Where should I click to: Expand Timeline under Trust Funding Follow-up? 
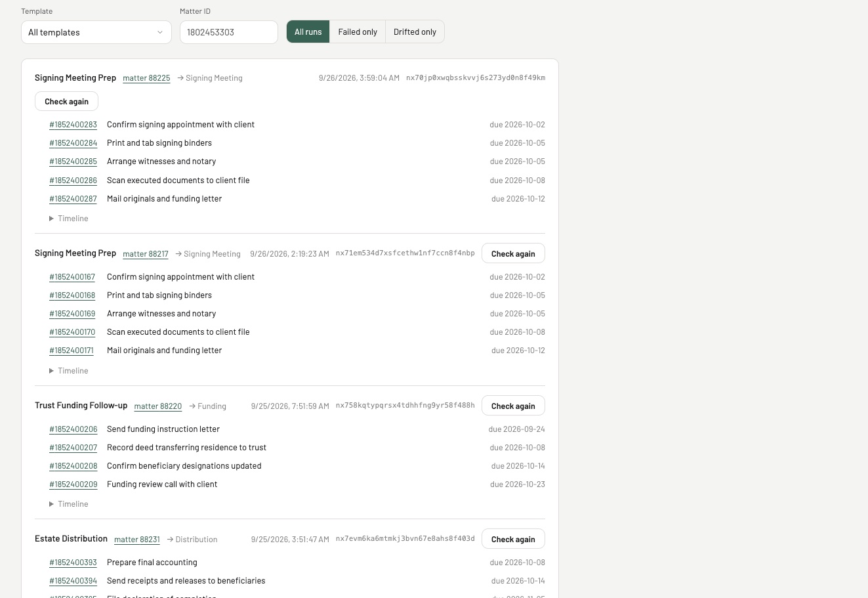tap(68, 504)
